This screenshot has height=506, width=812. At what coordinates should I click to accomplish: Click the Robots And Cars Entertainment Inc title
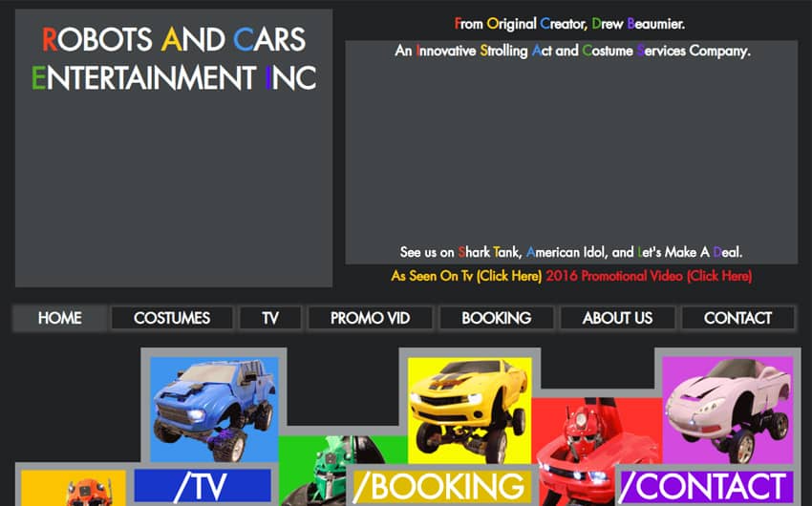pos(174,58)
